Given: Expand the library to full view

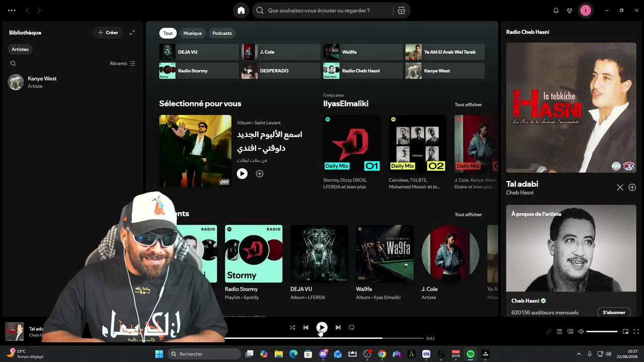Looking at the screenshot, I should 132,33.
